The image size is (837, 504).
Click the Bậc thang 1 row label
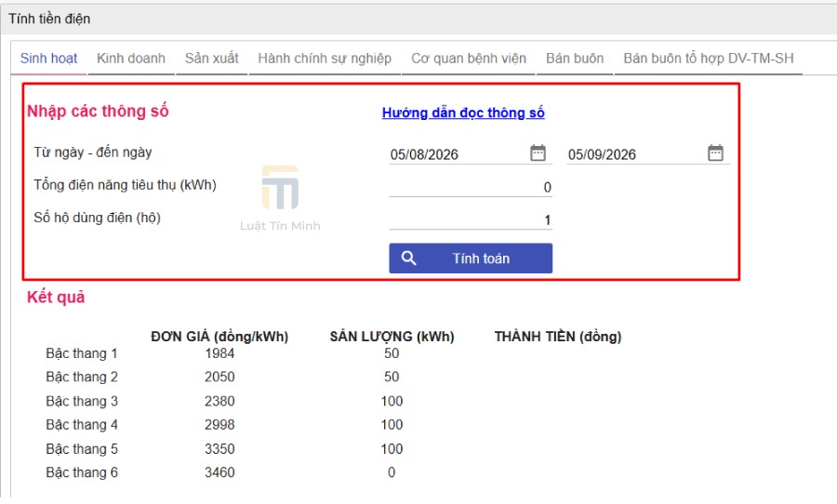pyautogui.click(x=82, y=353)
